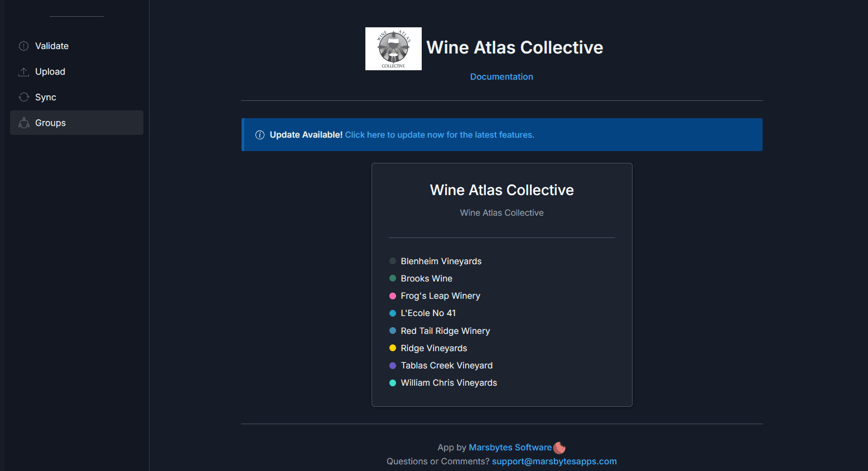Click the pink dot beside Frog's Leap Winery

point(393,296)
